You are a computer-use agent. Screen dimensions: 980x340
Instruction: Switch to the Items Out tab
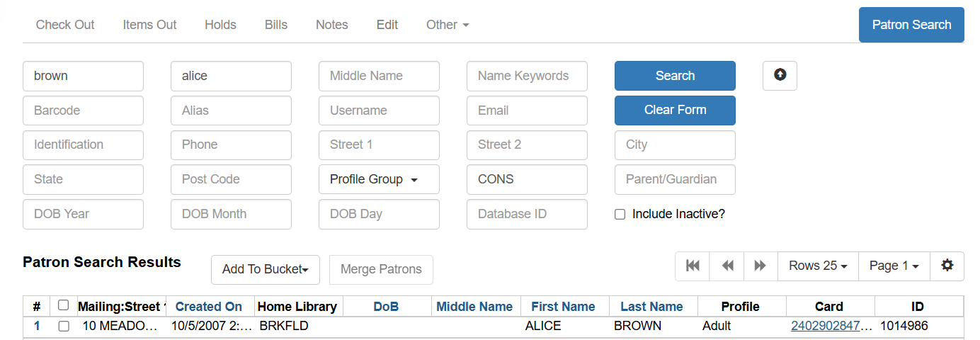tap(149, 25)
